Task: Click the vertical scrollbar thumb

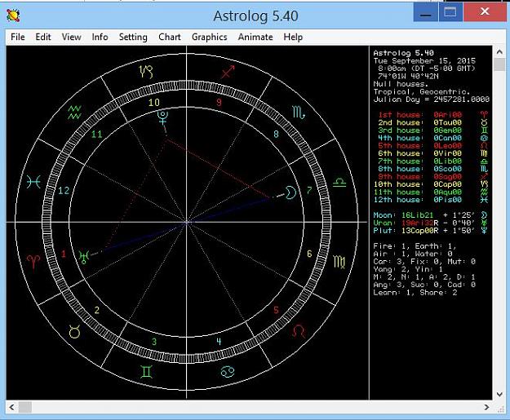Action: point(499,64)
